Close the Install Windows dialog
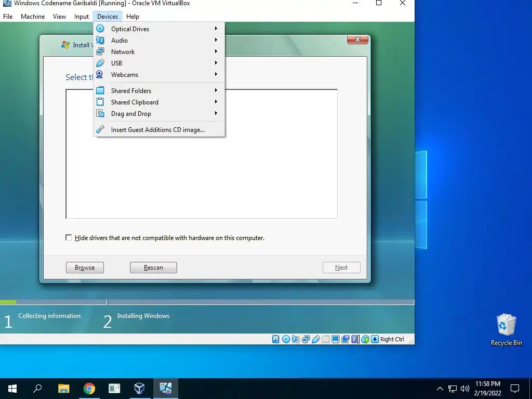This screenshot has width=532, height=399. [357, 39]
